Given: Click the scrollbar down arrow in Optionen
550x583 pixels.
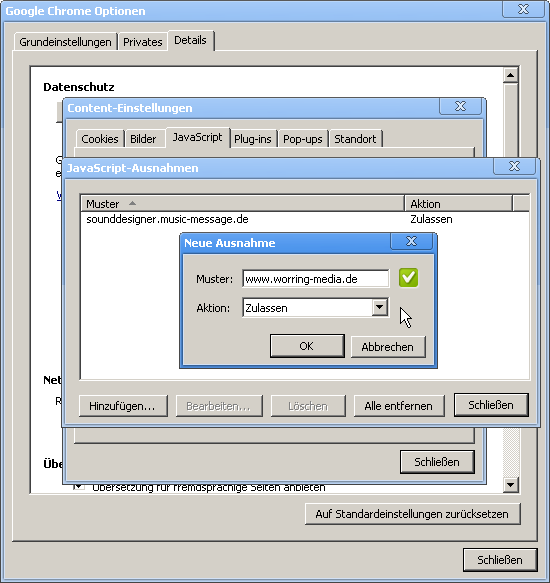Looking at the screenshot, I should 511,485.
